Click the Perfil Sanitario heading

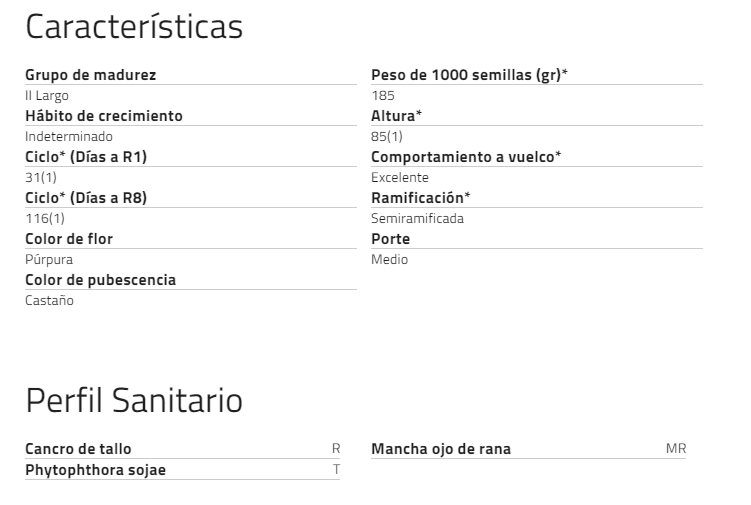point(133,401)
